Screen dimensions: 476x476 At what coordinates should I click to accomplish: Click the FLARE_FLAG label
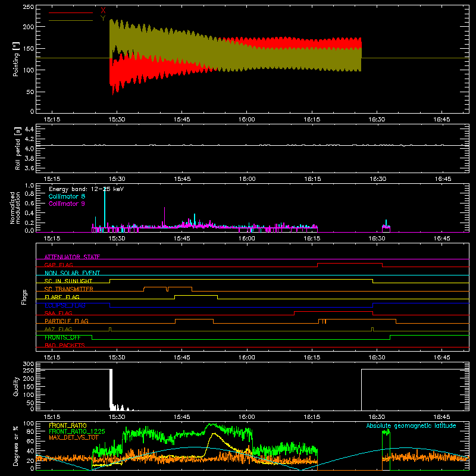click(62, 297)
